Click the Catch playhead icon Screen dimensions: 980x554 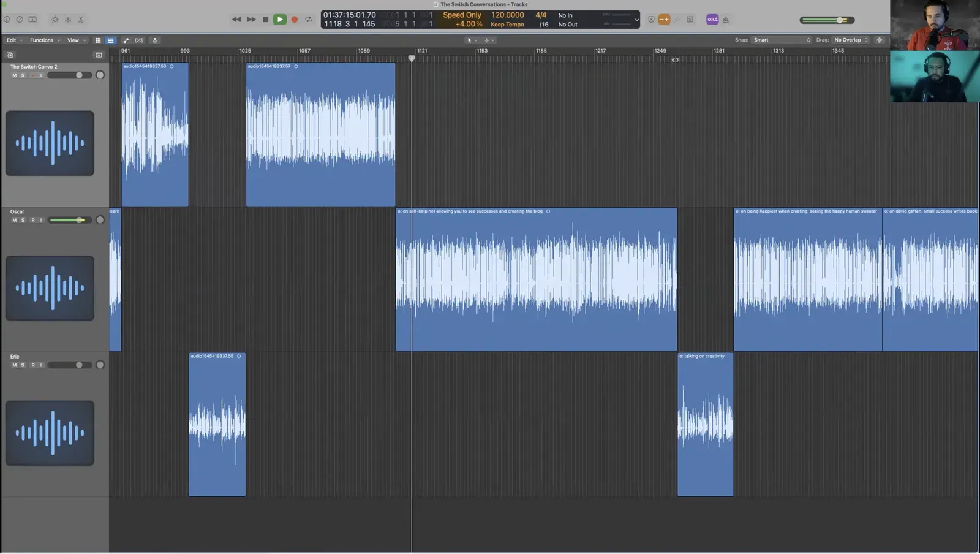click(155, 40)
